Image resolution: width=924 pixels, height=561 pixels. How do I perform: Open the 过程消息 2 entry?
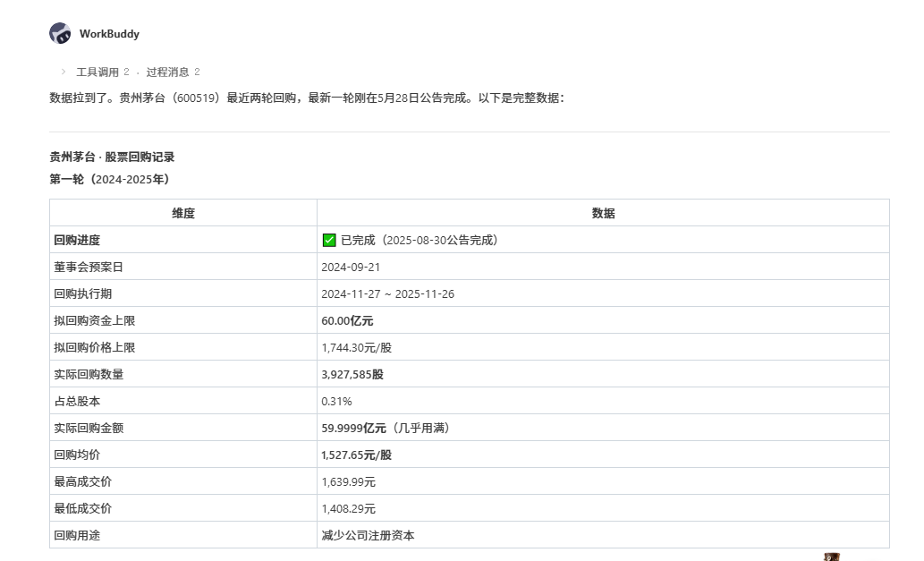click(173, 72)
